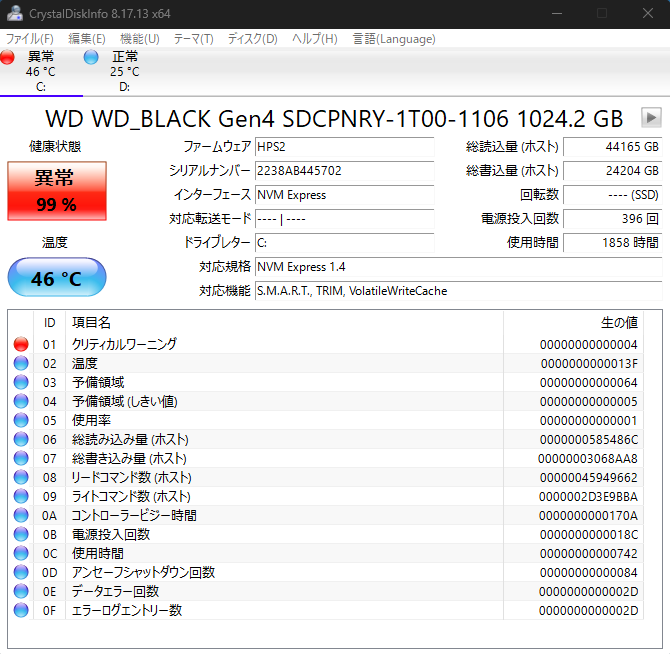Click raw value 000000000013F of 温度
670x654 pixels.
[x=589, y=364]
